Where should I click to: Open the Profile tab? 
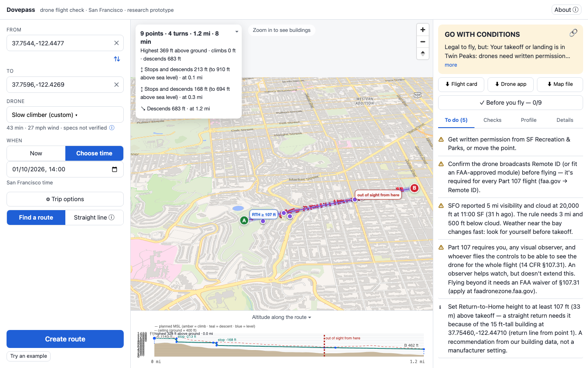(x=529, y=120)
